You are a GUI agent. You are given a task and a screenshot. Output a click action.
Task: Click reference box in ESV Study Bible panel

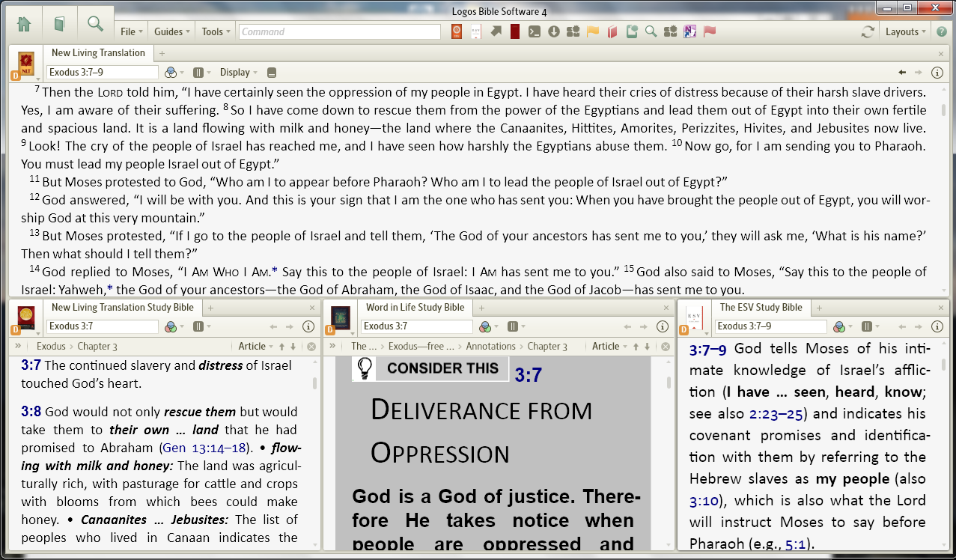(x=771, y=326)
